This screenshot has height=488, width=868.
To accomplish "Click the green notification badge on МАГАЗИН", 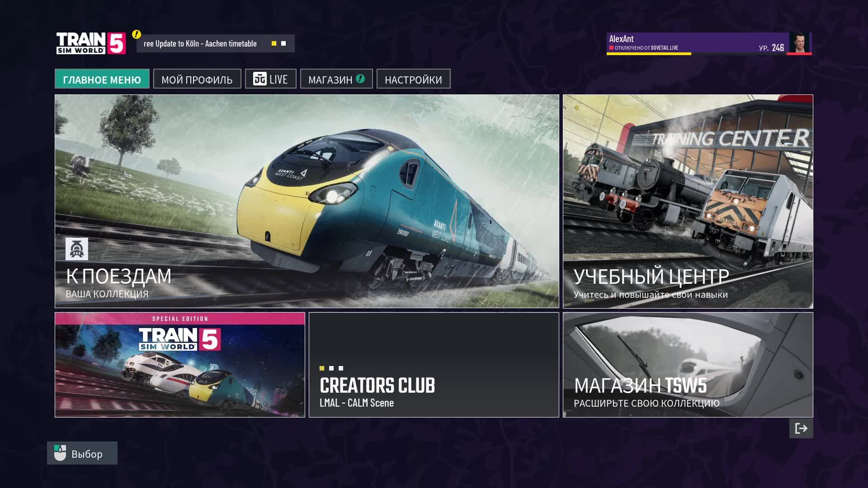I will [360, 79].
